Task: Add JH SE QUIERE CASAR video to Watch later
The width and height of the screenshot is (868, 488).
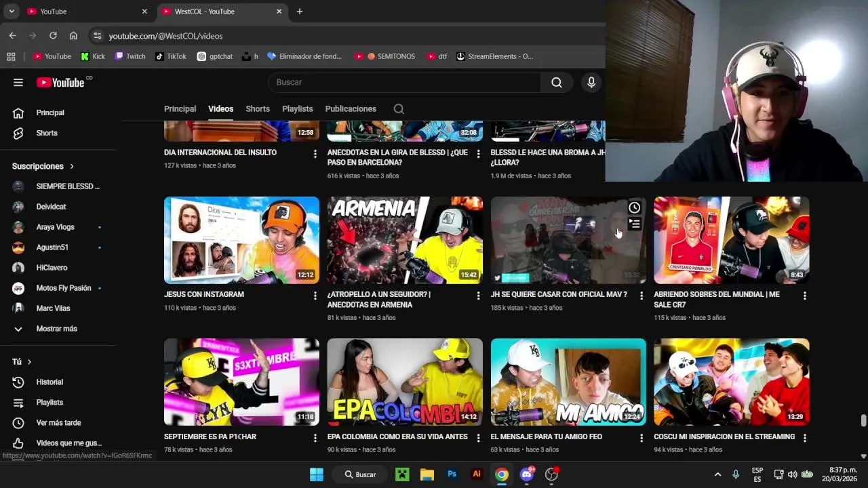Action: pyautogui.click(x=634, y=208)
